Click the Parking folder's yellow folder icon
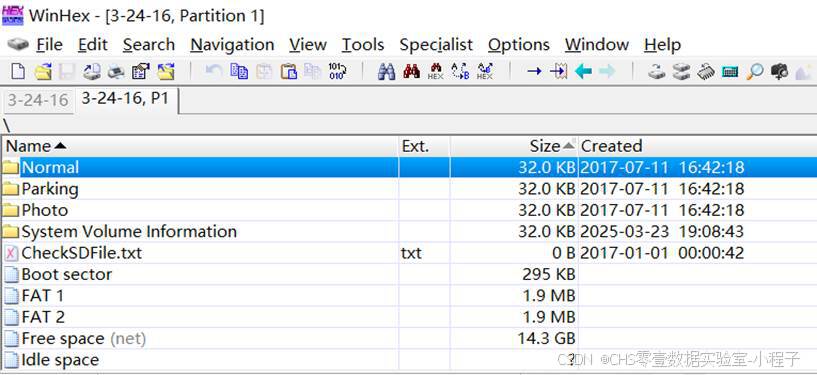This screenshot has height=375, width=817. (10, 189)
